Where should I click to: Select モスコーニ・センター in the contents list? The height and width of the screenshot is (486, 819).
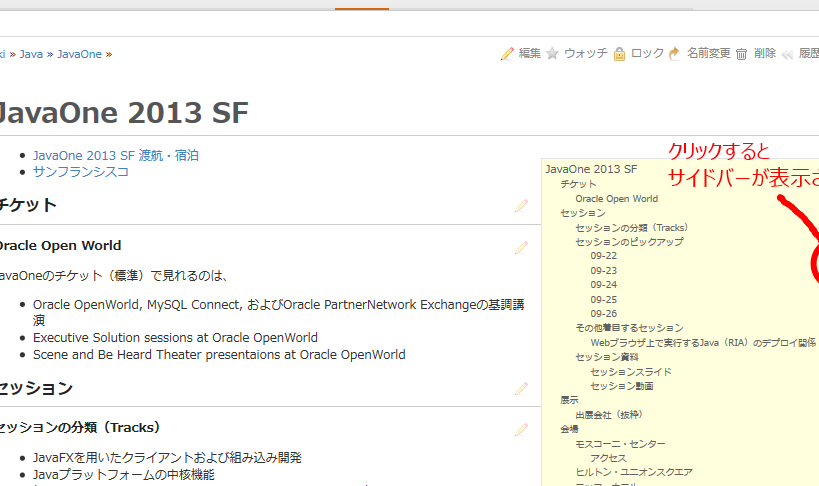coord(620,443)
